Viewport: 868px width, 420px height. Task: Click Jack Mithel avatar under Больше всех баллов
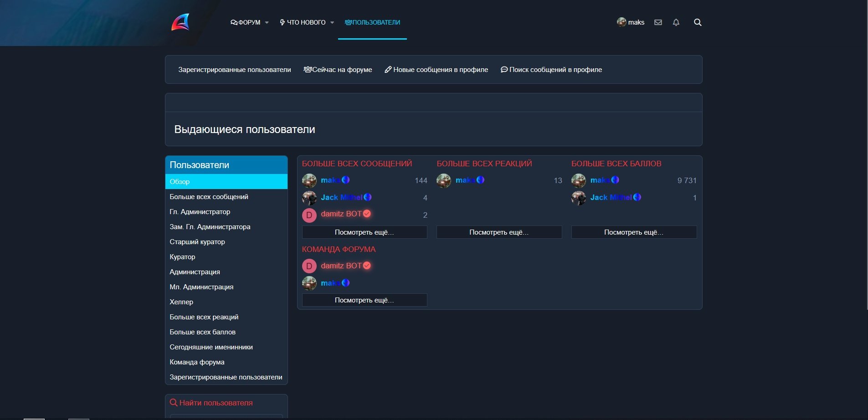pyautogui.click(x=579, y=198)
